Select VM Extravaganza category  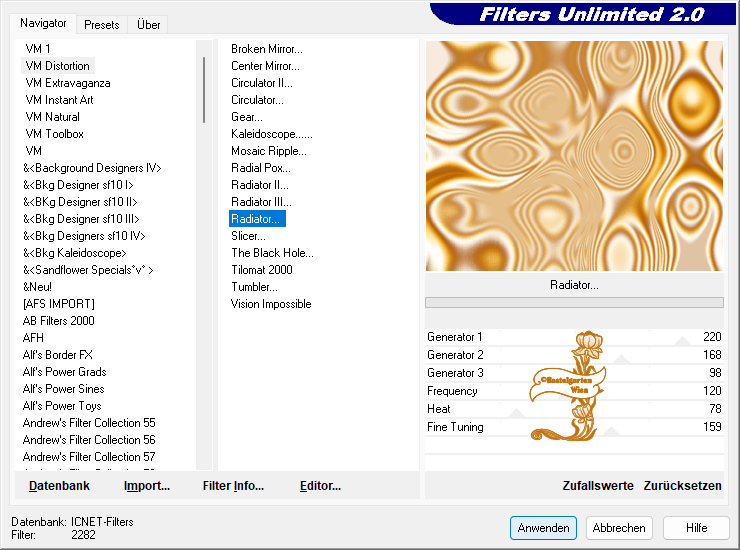click(68, 83)
